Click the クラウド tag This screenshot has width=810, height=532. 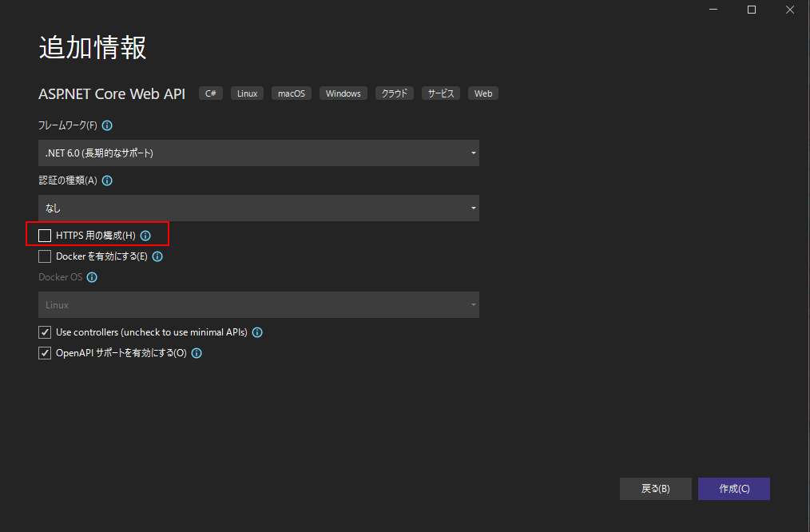coord(394,93)
